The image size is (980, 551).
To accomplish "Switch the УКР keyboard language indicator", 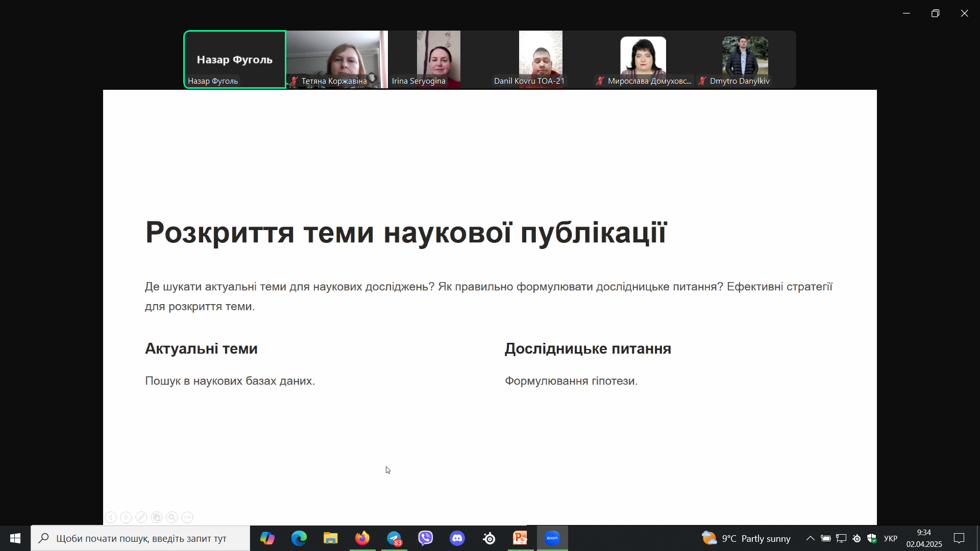I will [x=891, y=539].
